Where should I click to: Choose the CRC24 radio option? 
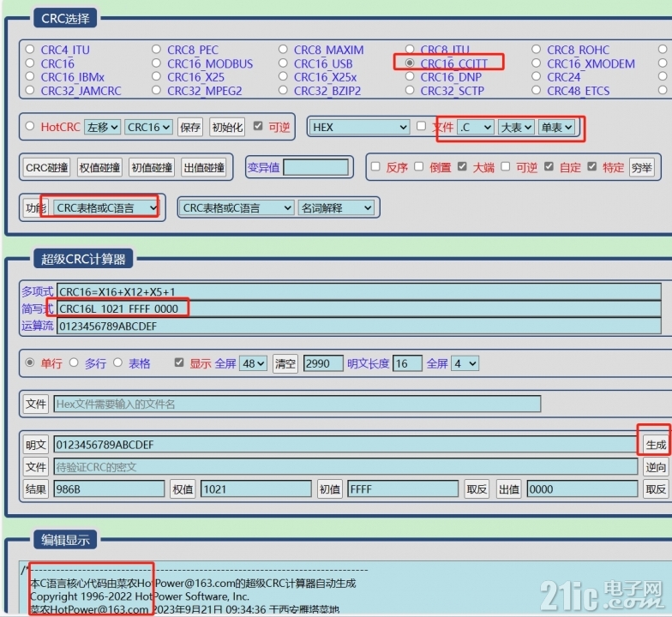click(x=537, y=77)
